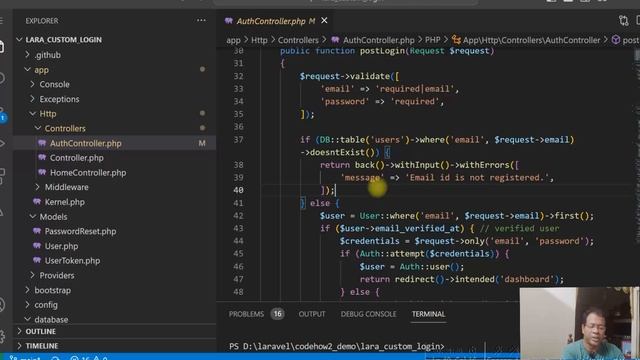Click line number 41 in the gutter
Image resolution: width=640 pixels, height=360 pixels.
coord(238,203)
